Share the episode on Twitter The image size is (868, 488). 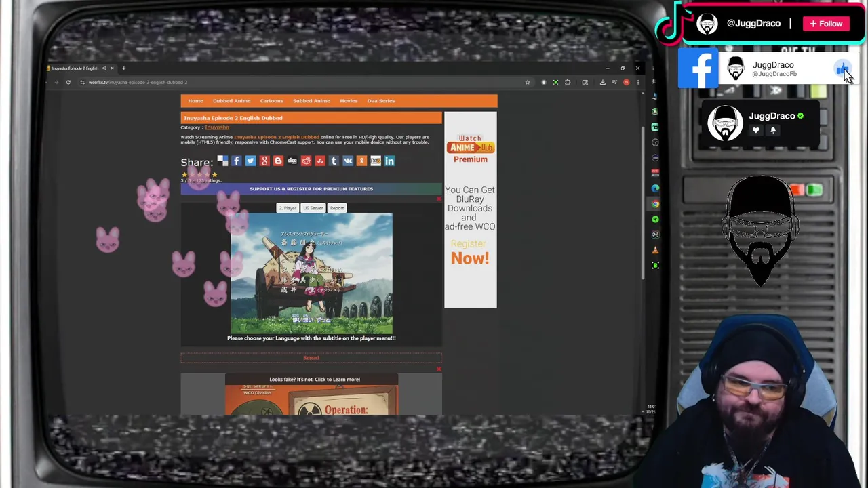[250, 161]
